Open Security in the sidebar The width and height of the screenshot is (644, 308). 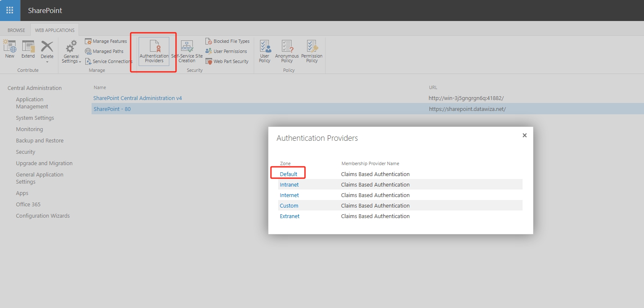click(x=26, y=152)
